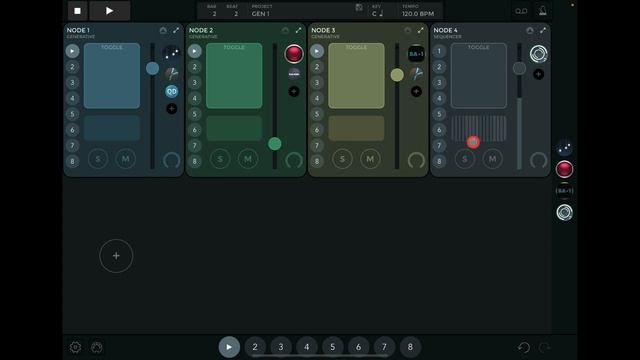Open Node 2 red sphere instrument icon
This screenshot has height=360, width=640.
coord(294,54)
